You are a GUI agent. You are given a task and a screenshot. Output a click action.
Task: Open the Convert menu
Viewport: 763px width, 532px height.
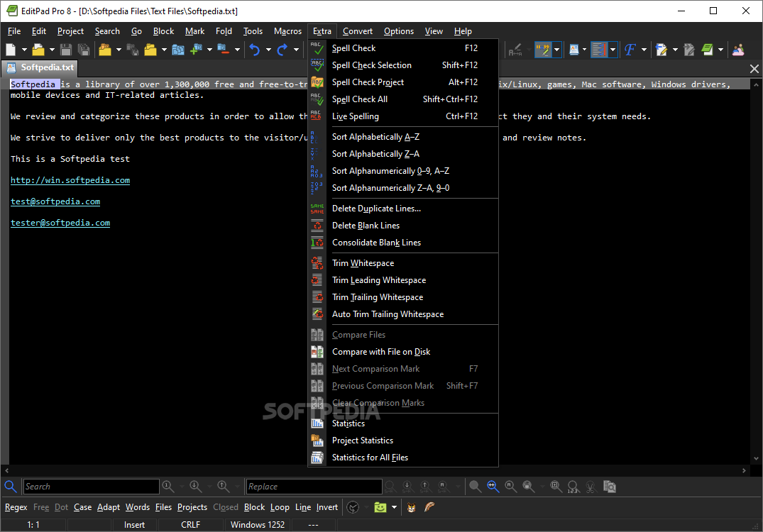click(x=358, y=31)
